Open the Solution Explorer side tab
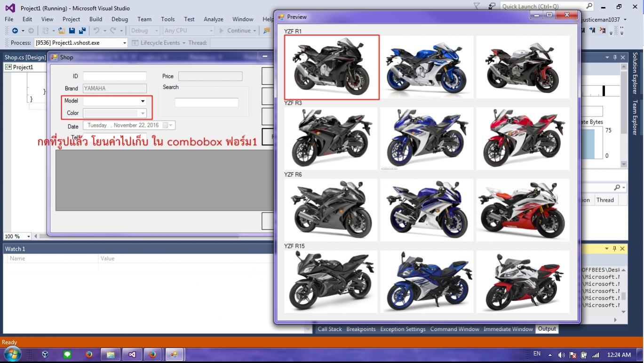The height and width of the screenshot is (363, 644). 635,73
